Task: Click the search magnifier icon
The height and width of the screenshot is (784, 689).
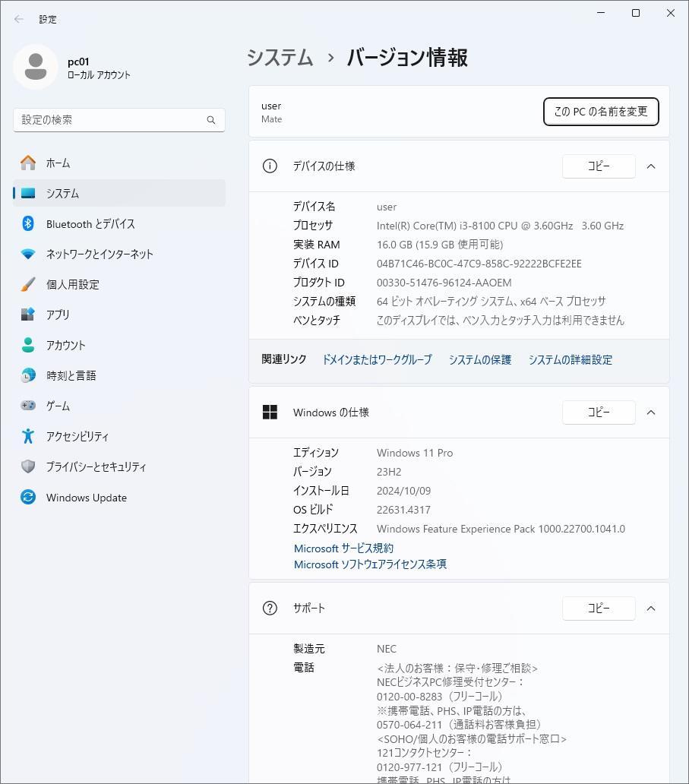Action: (x=211, y=120)
